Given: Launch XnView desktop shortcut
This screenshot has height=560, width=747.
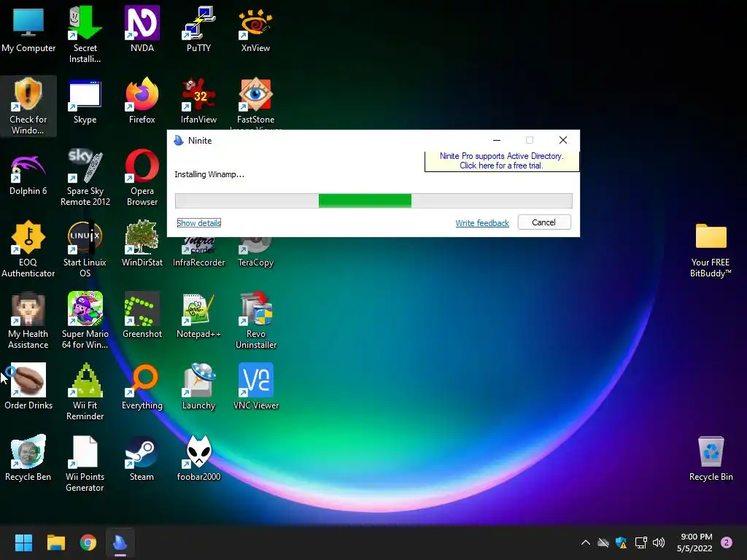Looking at the screenshot, I should (255, 29).
